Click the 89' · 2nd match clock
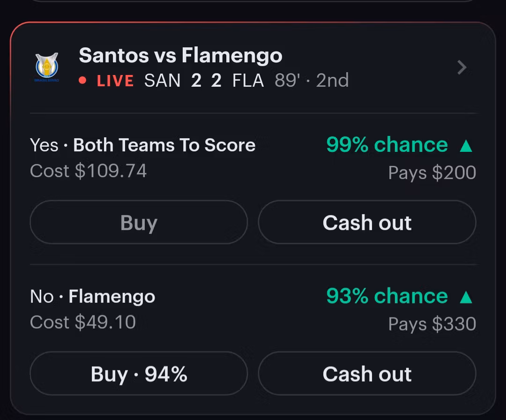Image resolution: width=506 pixels, height=420 pixels. tap(312, 80)
